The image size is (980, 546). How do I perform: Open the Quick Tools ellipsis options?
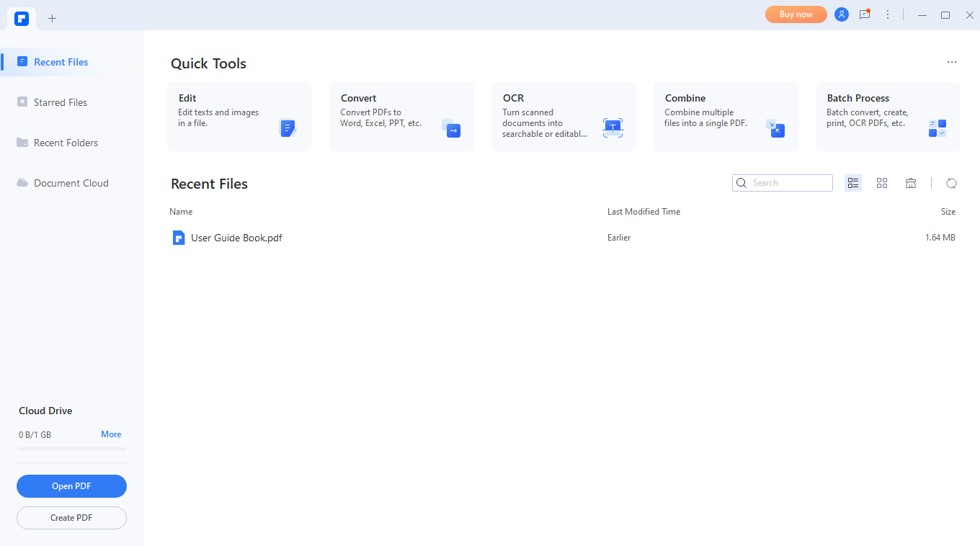pos(952,62)
